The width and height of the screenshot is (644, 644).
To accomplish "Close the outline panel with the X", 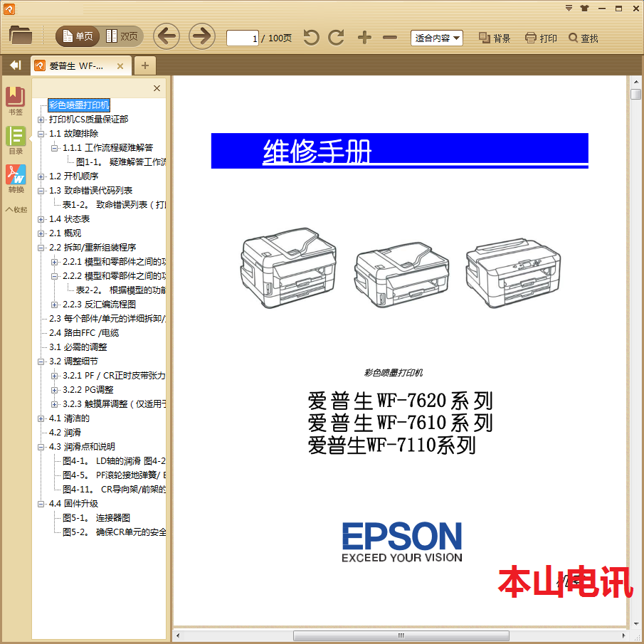I will coord(157,88).
